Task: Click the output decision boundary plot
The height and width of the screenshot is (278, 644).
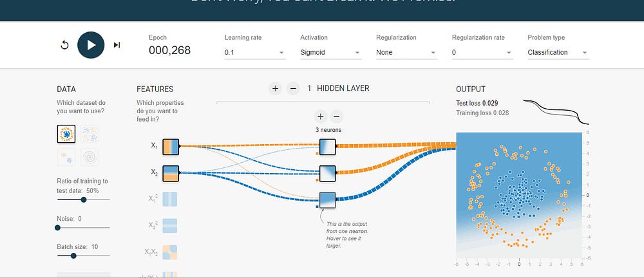Action: tap(519, 195)
